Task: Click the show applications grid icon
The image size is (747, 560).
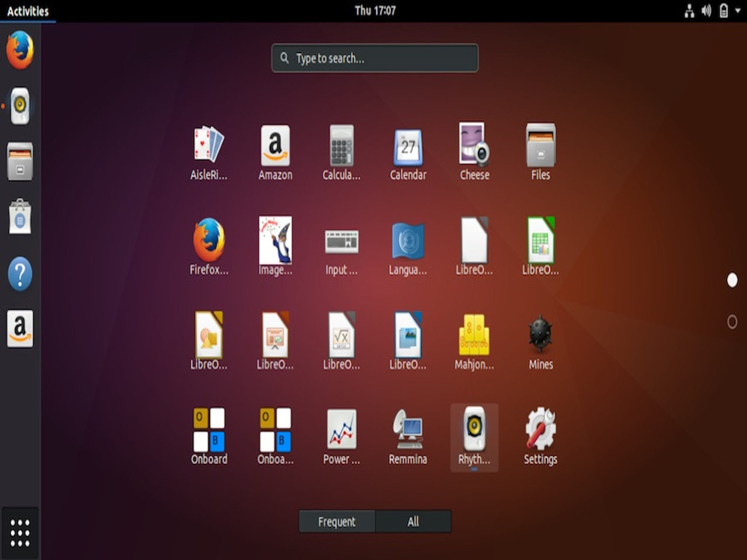Action: pyautogui.click(x=19, y=532)
